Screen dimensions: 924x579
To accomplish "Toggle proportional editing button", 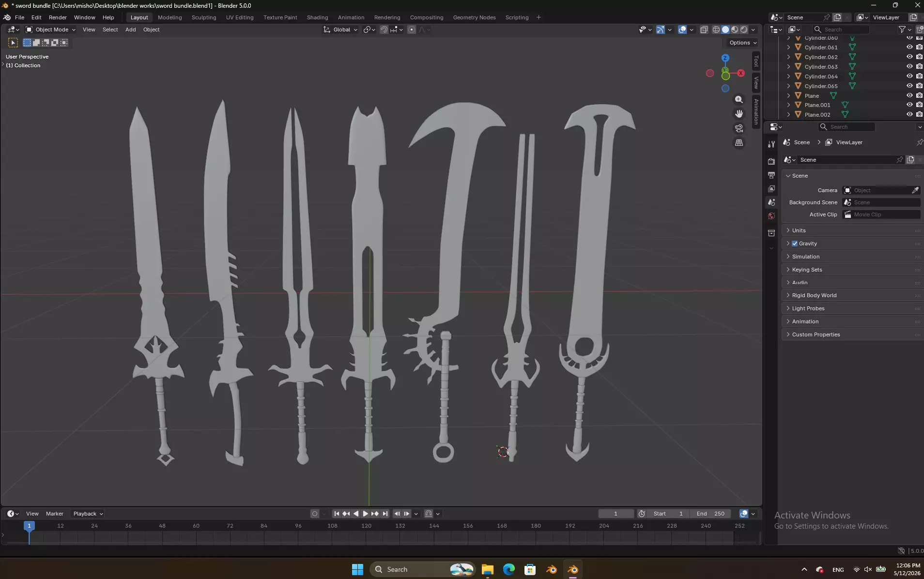I will click(x=412, y=30).
